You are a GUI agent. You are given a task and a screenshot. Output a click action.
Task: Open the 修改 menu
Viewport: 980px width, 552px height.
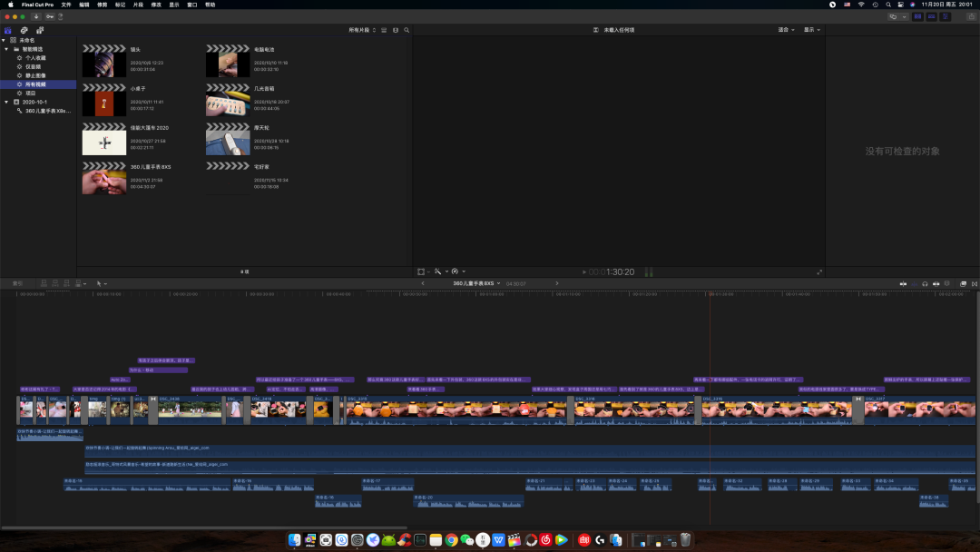pos(156,5)
